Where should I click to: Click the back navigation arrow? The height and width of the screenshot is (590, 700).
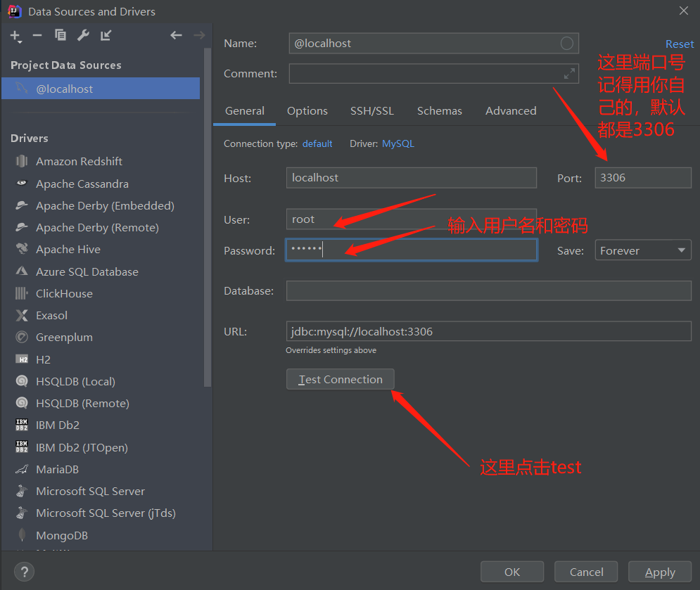click(176, 35)
